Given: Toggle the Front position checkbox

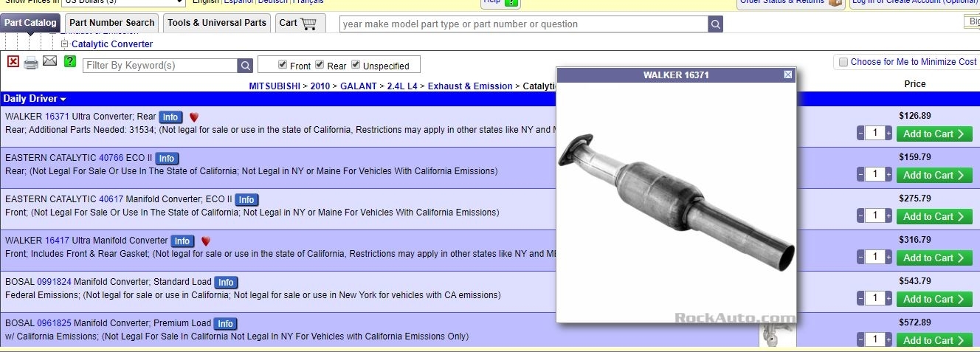Looking at the screenshot, I should tap(283, 65).
